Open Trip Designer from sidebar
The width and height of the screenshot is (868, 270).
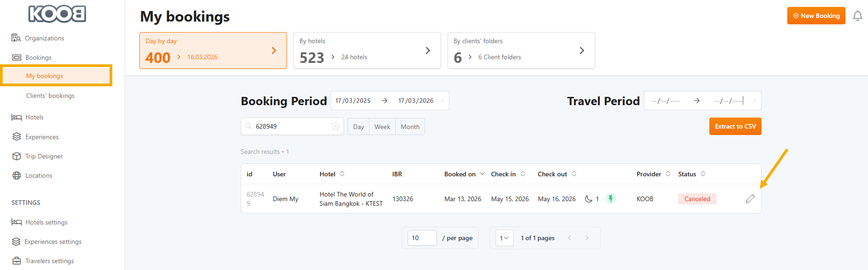tap(44, 156)
